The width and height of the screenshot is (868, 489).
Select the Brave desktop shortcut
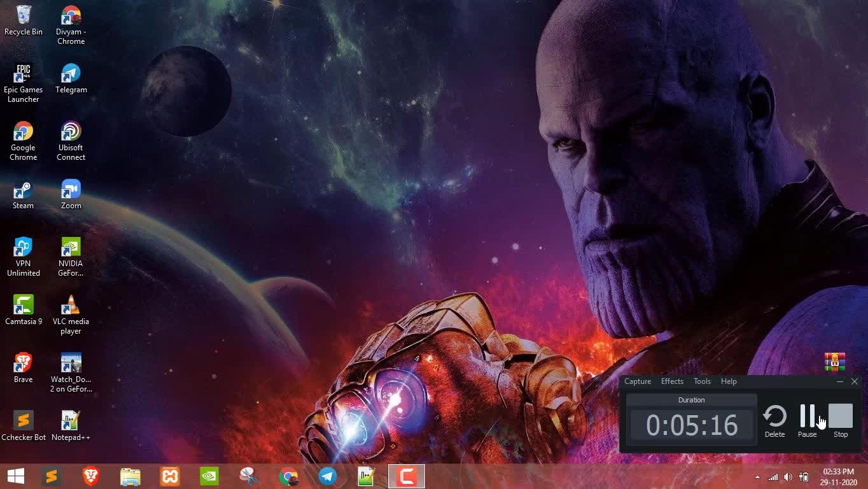pos(24,369)
